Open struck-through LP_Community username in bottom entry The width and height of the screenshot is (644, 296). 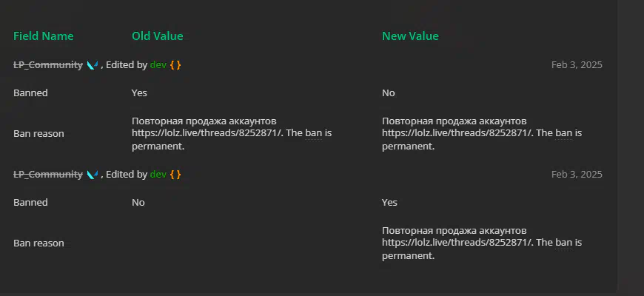coord(48,175)
